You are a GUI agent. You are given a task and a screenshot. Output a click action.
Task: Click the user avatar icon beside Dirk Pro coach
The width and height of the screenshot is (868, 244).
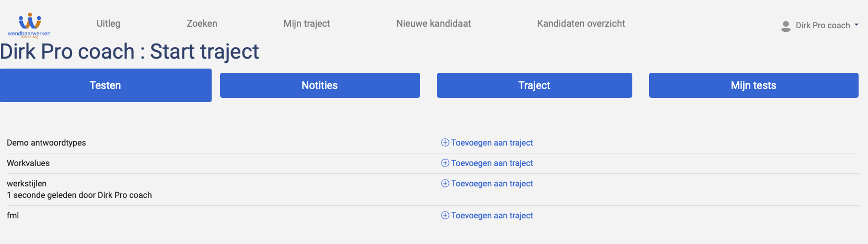(785, 26)
